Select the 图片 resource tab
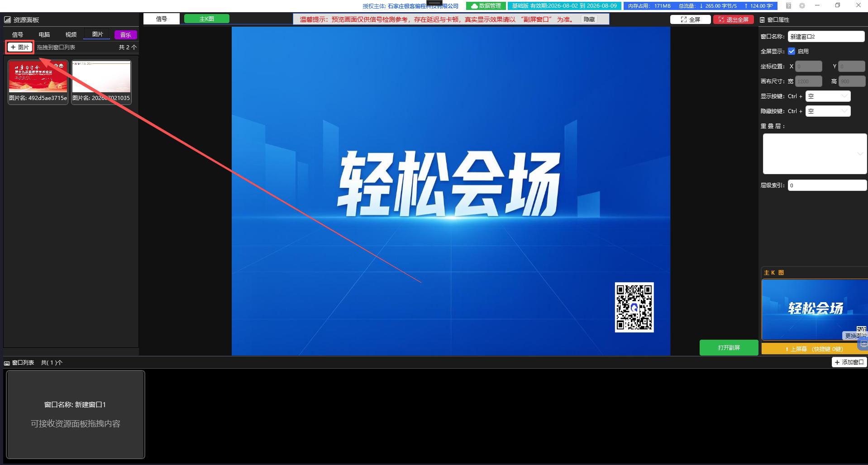This screenshot has height=465, width=868. click(97, 34)
